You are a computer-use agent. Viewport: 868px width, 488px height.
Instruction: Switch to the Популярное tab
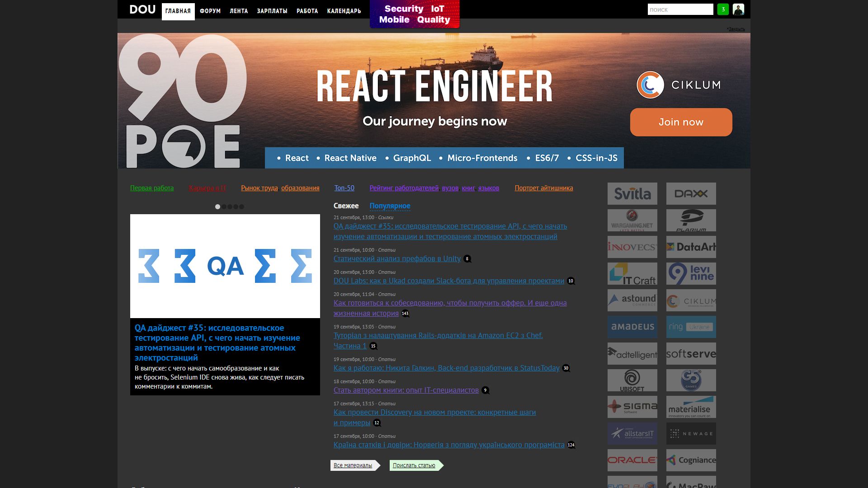click(390, 206)
